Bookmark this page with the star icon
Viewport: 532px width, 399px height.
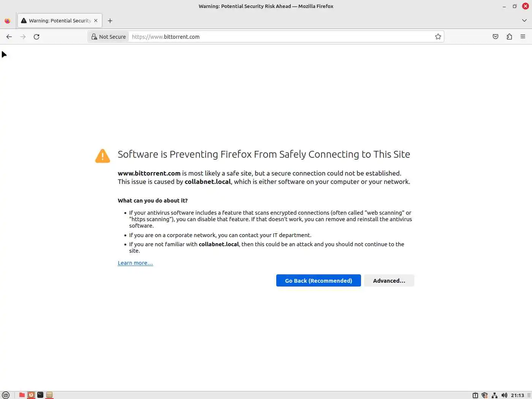click(x=438, y=37)
